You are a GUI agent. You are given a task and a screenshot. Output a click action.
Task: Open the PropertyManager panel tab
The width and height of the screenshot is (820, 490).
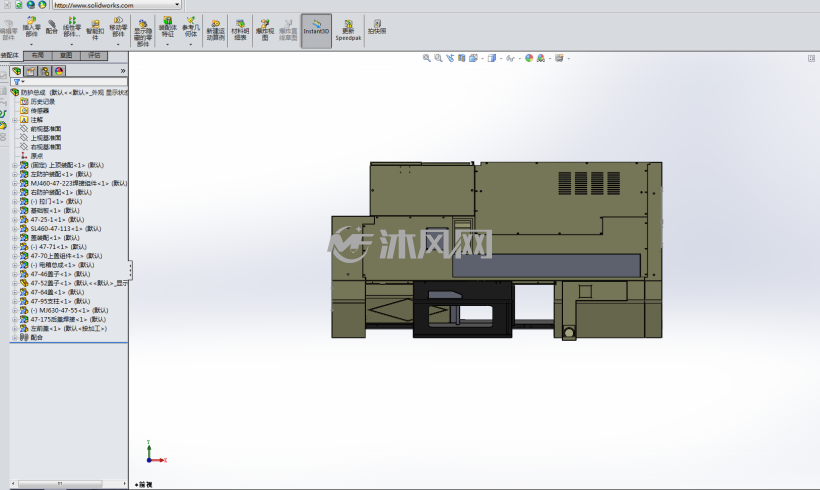coord(31,71)
